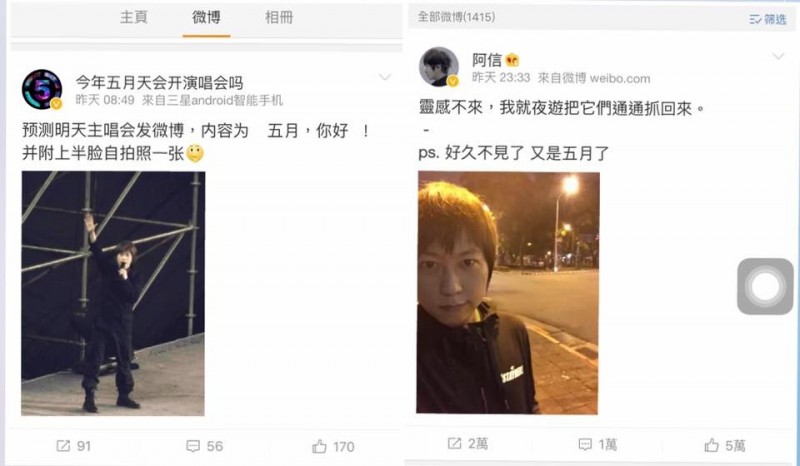Open the comment icon showing 1萬
The width and height of the screenshot is (800, 466).
(x=585, y=444)
